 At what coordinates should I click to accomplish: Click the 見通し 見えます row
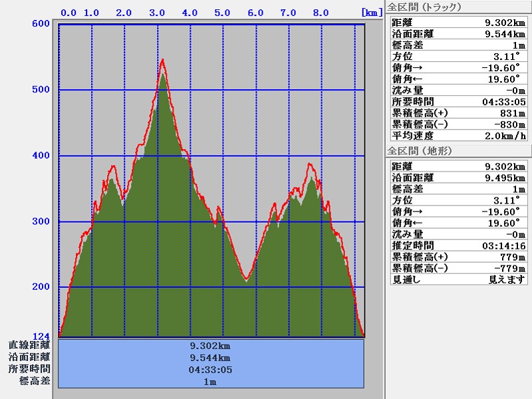point(458,279)
